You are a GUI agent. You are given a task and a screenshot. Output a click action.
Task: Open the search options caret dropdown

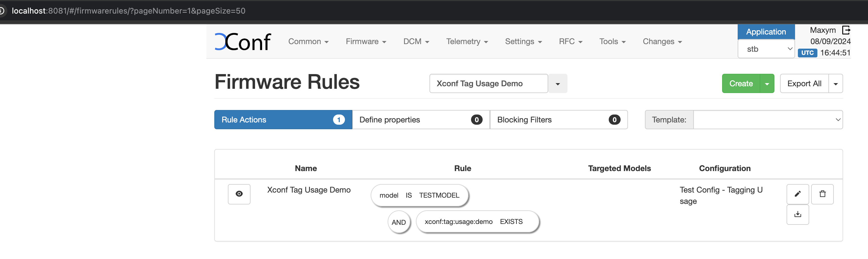pos(557,84)
